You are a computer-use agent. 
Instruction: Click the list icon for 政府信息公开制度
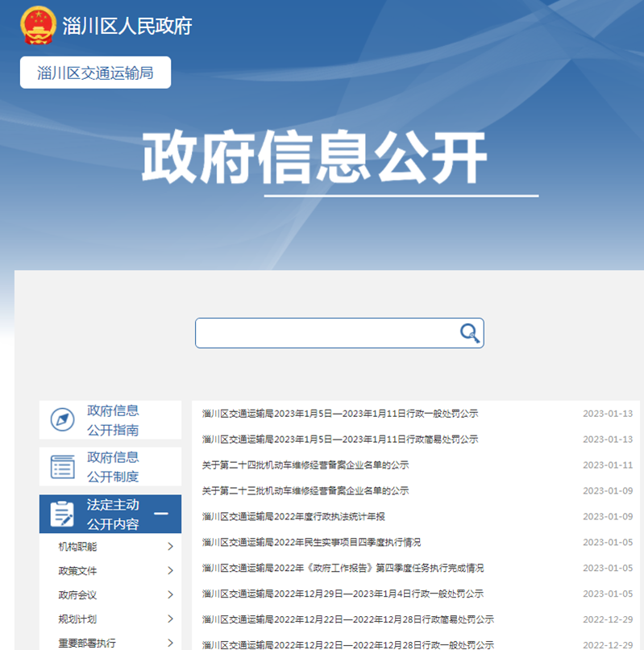click(62, 467)
